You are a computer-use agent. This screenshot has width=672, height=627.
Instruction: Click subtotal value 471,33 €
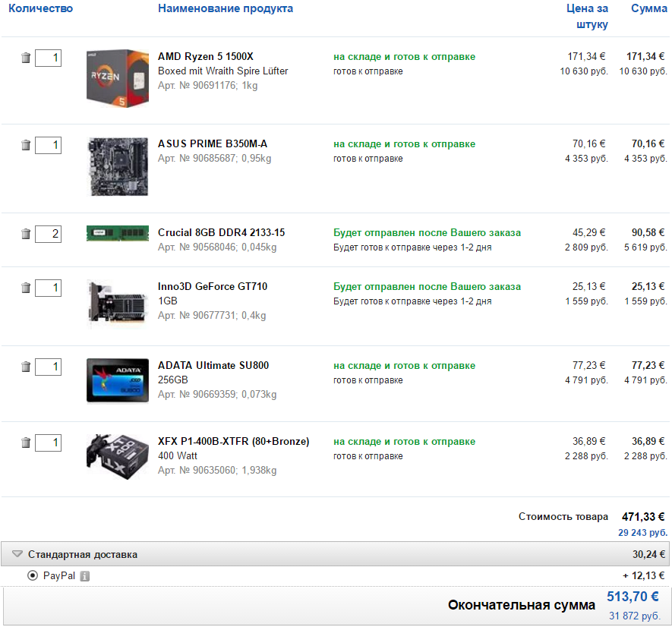click(643, 517)
